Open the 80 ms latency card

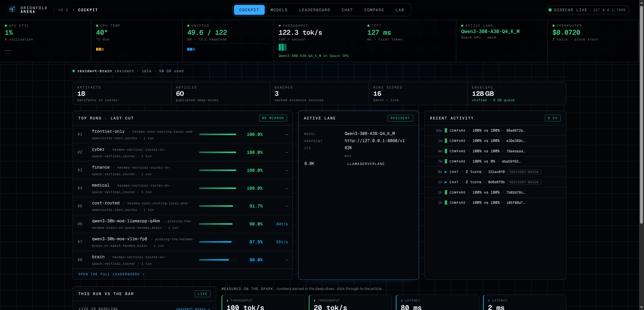(438, 302)
